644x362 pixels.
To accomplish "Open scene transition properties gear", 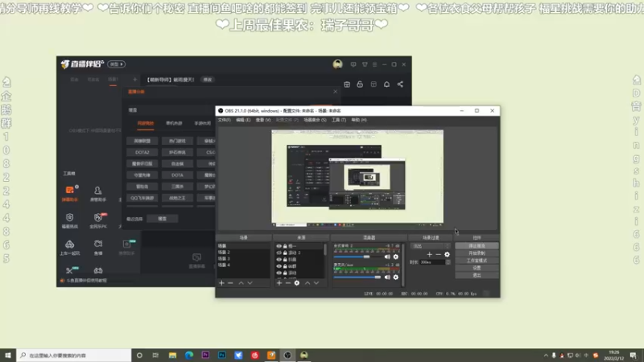I will 447,254.
